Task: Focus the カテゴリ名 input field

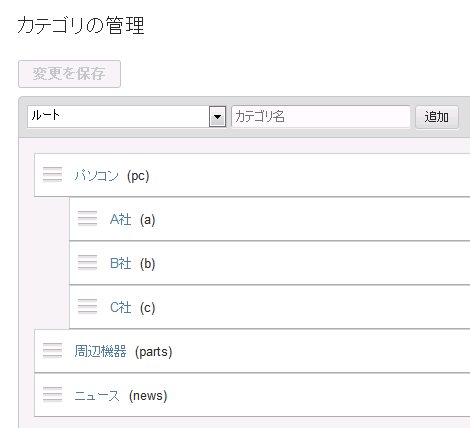Action: (321, 117)
